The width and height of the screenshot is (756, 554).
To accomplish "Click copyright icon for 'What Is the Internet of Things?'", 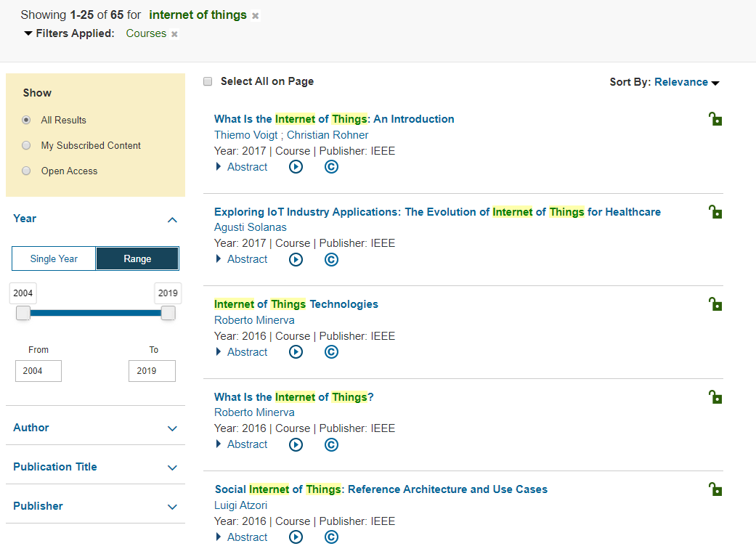I will (331, 444).
